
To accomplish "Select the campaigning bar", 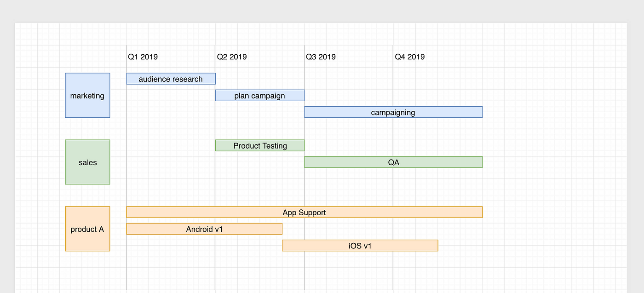I will click(x=393, y=112).
